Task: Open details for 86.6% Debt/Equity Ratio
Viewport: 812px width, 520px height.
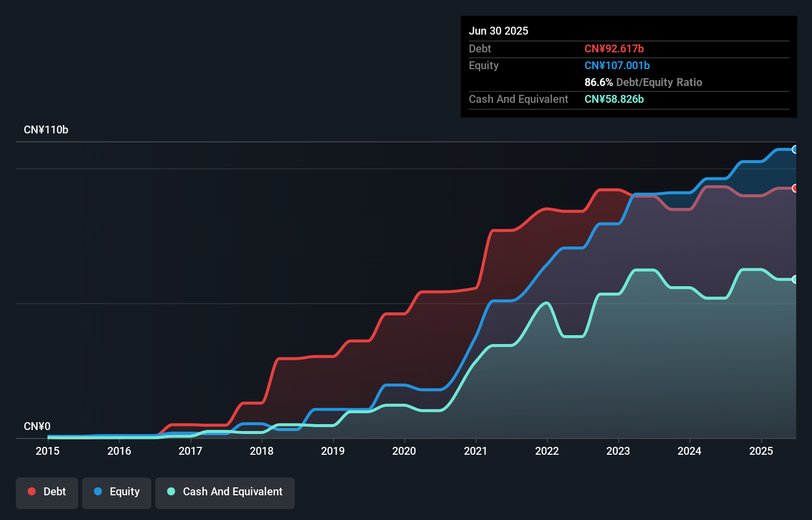Action: point(643,82)
